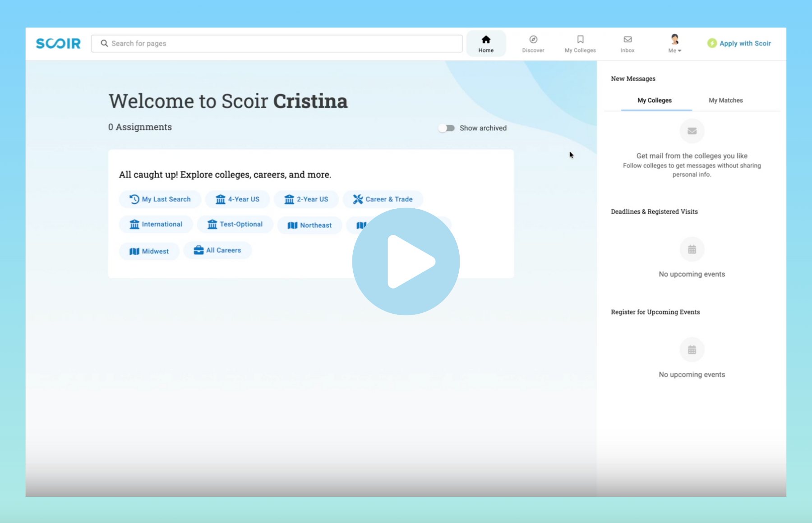Screen dimensions: 812x523
Task: Expand the Me profile dropdown
Action: (674, 44)
